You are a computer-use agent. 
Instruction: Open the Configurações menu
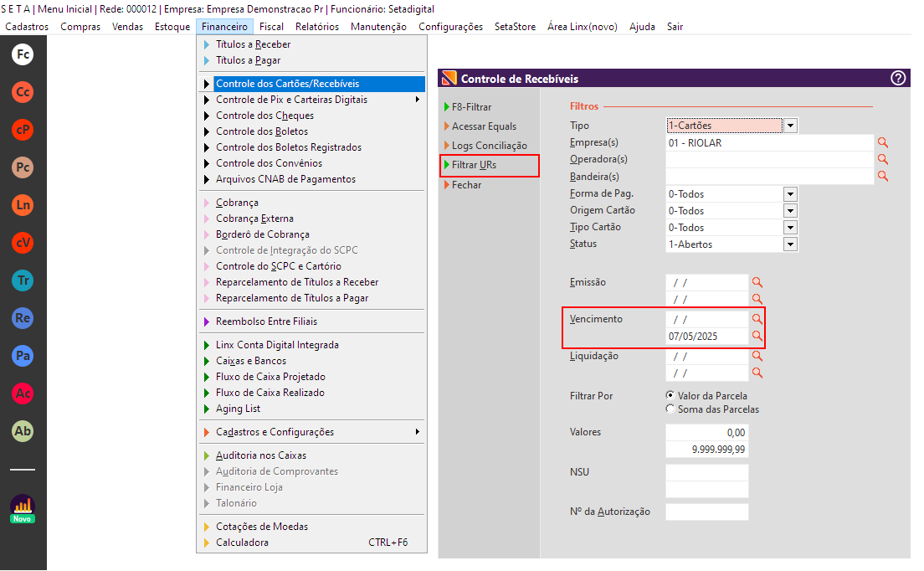[x=450, y=27]
